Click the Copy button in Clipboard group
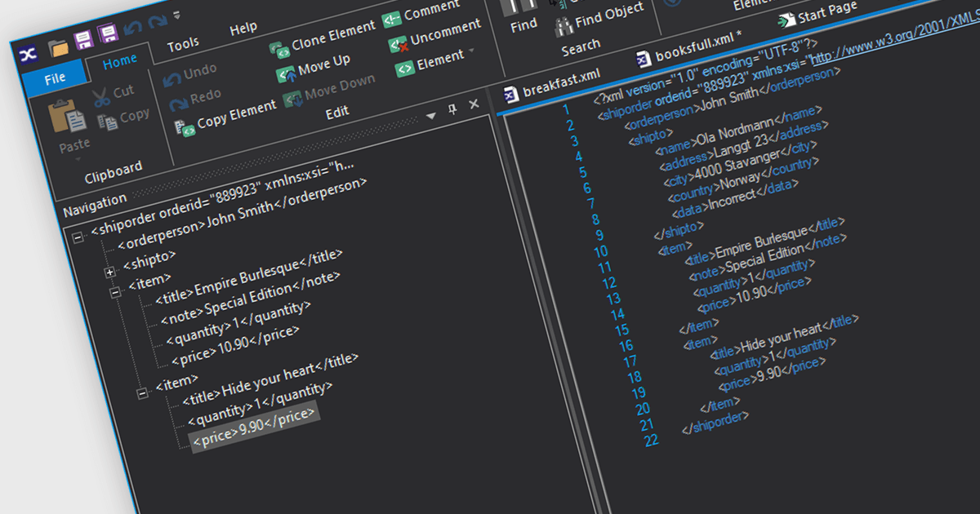 (123, 119)
